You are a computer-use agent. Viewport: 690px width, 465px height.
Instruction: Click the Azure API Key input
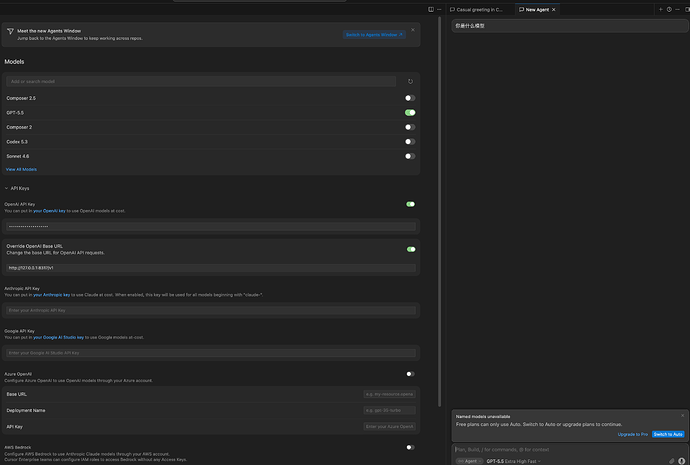coord(389,426)
